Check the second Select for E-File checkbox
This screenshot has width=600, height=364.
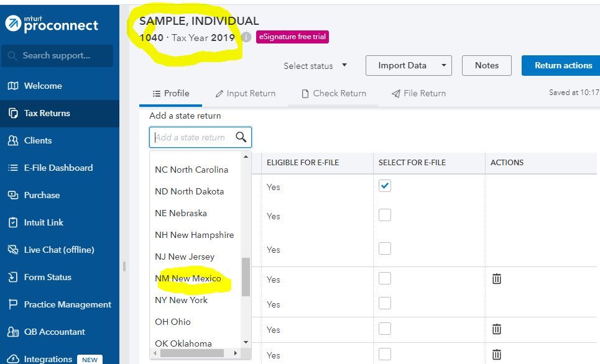point(385,215)
